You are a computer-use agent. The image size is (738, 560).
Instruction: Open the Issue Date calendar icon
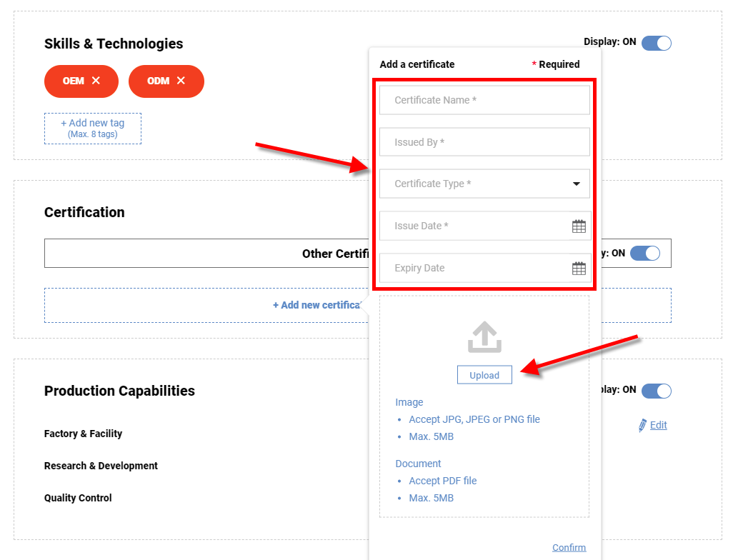pos(579,226)
